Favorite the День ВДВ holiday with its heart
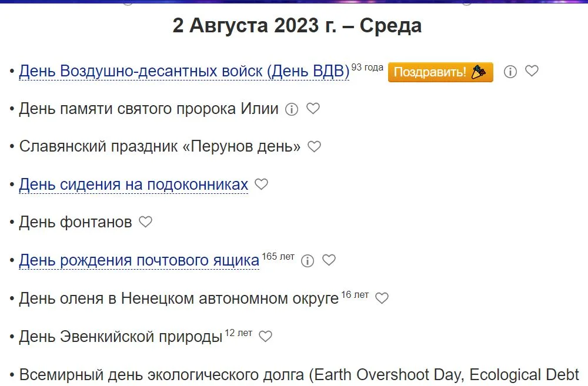This screenshot has height=386, width=588. 532,71
